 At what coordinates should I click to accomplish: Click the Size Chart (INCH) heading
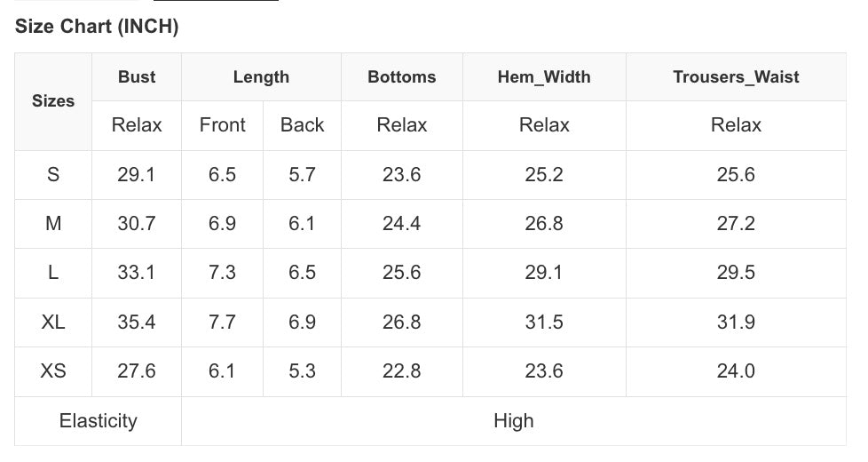click(x=97, y=27)
